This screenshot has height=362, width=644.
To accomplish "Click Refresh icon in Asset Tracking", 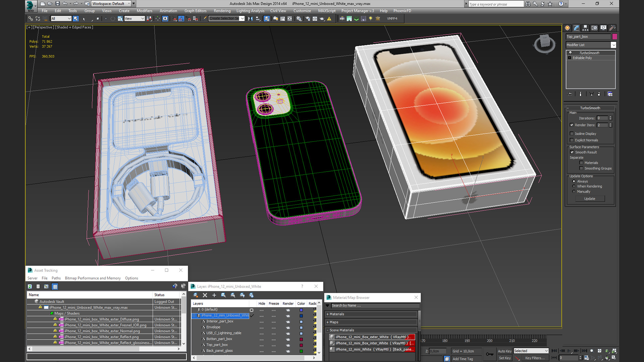I will (x=30, y=287).
